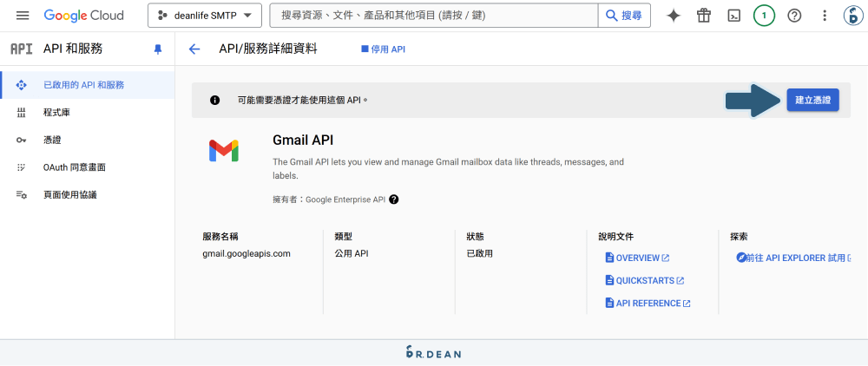The height and width of the screenshot is (366, 868).
Task: Go back using the left arrow
Action: (x=194, y=49)
